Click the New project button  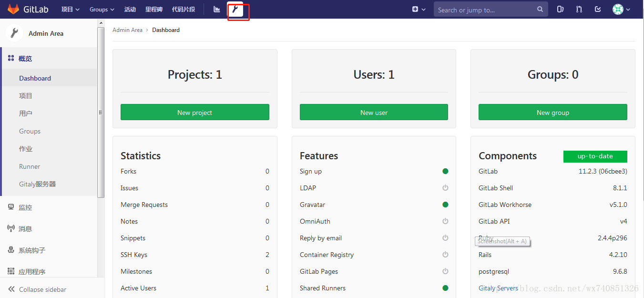pyautogui.click(x=194, y=112)
